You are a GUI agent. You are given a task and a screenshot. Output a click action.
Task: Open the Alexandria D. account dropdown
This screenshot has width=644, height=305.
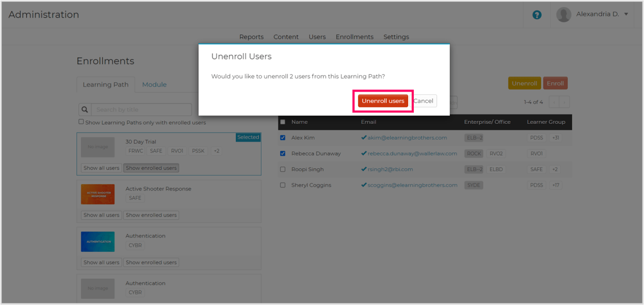coord(599,14)
